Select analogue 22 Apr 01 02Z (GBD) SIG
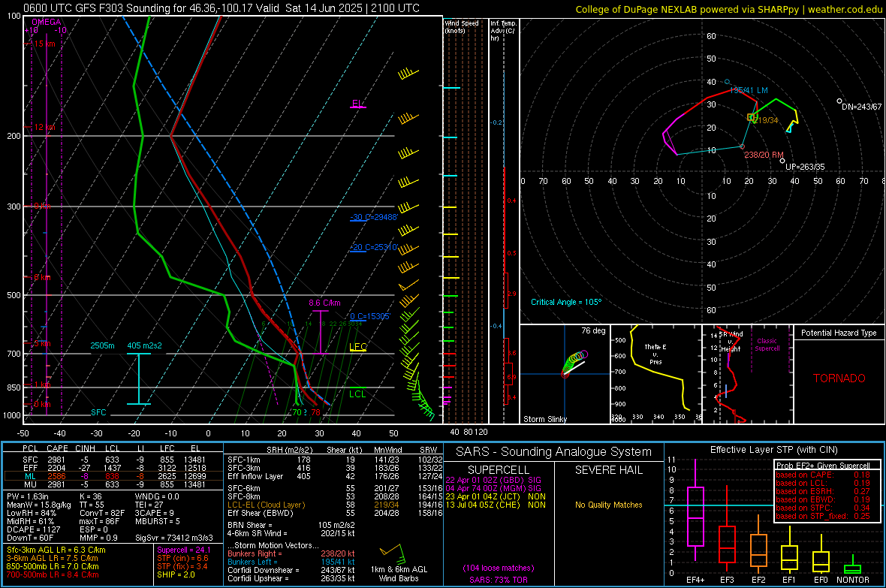Viewport: 886px width, 588px height. click(493, 480)
